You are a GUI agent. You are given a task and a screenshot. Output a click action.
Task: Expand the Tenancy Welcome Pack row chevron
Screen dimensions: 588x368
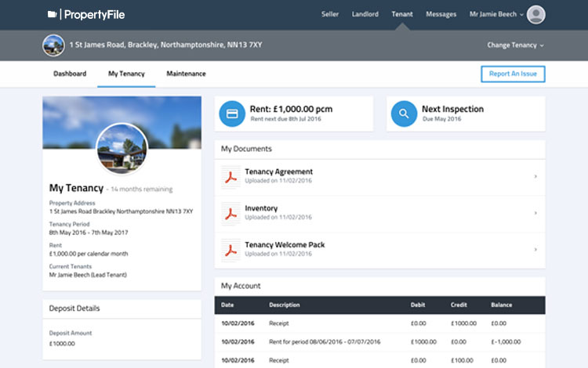point(535,250)
